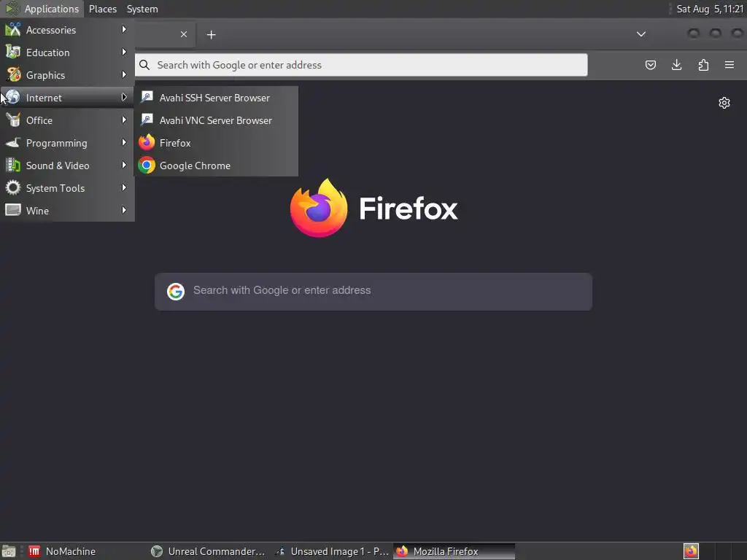Click the Accessories scissors icon
Image resolution: width=747 pixels, height=560 pixels.
13,29
